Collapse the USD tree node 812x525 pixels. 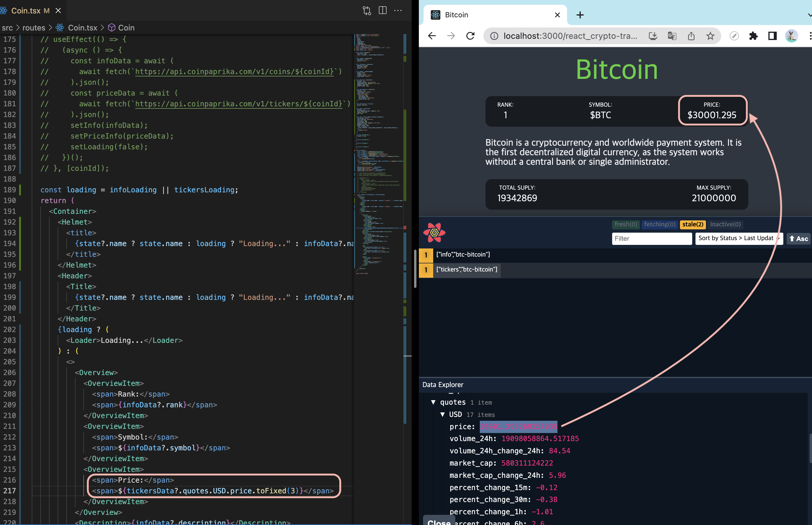point(442,415)
